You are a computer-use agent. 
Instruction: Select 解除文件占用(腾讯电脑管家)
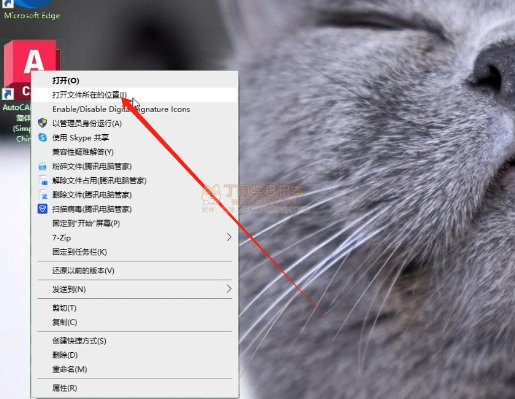(134, 181)
